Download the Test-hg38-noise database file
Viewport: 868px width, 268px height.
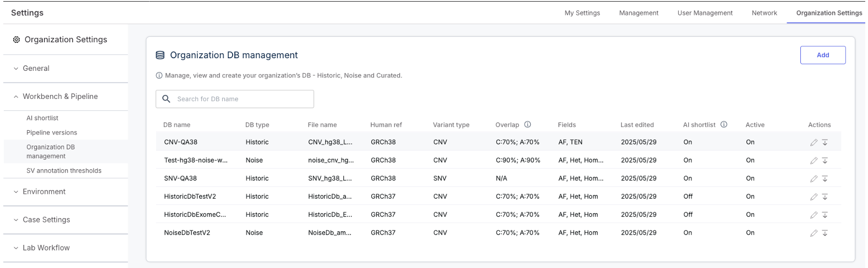pos(825,160)
